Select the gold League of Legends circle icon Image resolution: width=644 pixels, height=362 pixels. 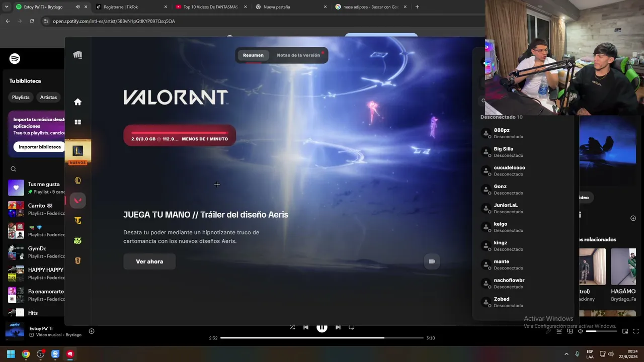click(77, 180)
